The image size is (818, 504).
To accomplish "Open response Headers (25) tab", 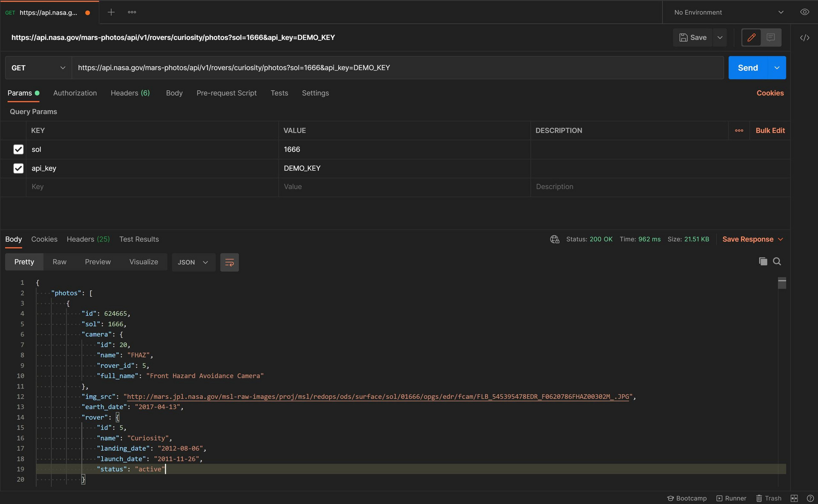I will pyautogui.click(x=88, y=239).
